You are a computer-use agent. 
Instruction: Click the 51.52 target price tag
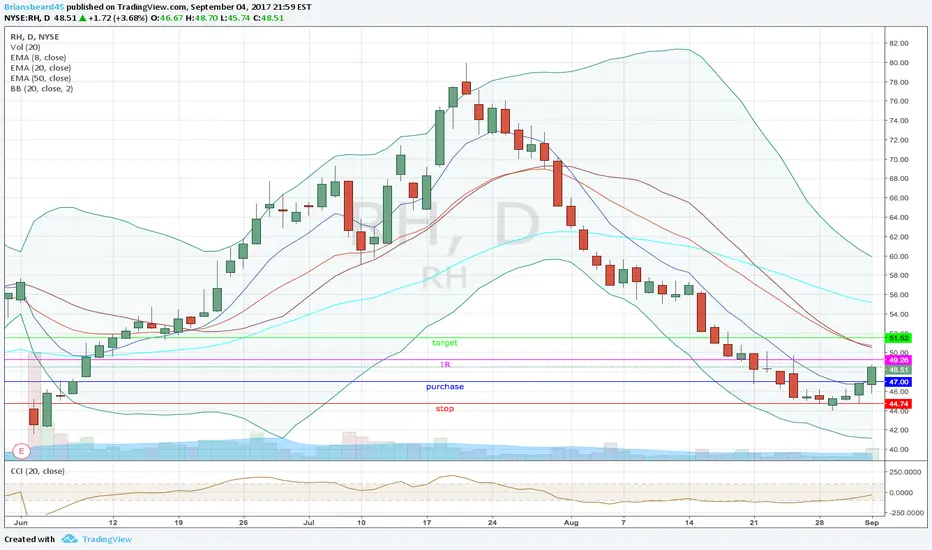(x=898, y=338)
